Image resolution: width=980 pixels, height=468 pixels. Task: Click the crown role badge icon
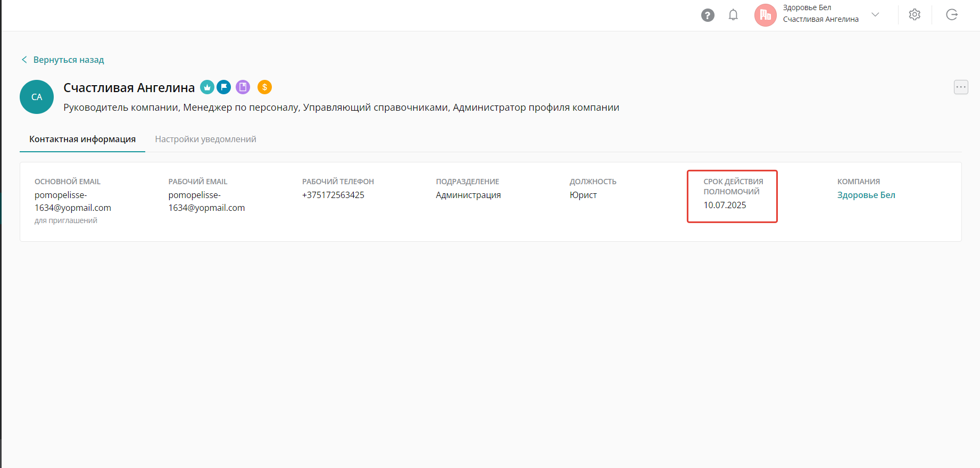pos(207,87)
